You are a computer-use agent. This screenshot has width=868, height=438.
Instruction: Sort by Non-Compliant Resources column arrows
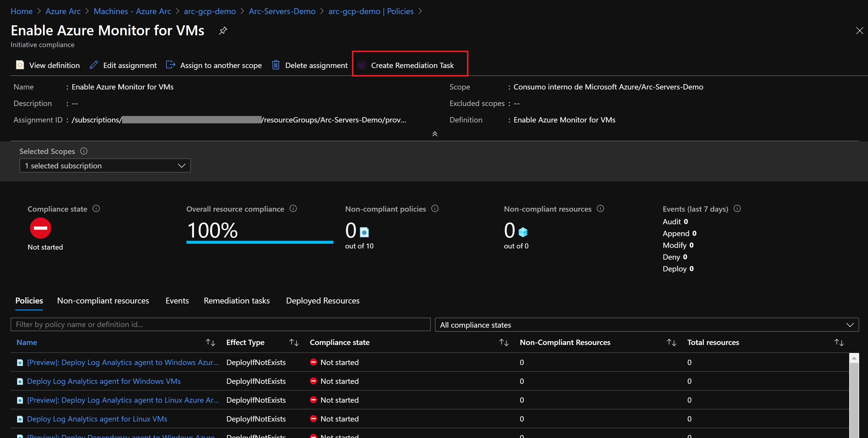coord(672,343)
